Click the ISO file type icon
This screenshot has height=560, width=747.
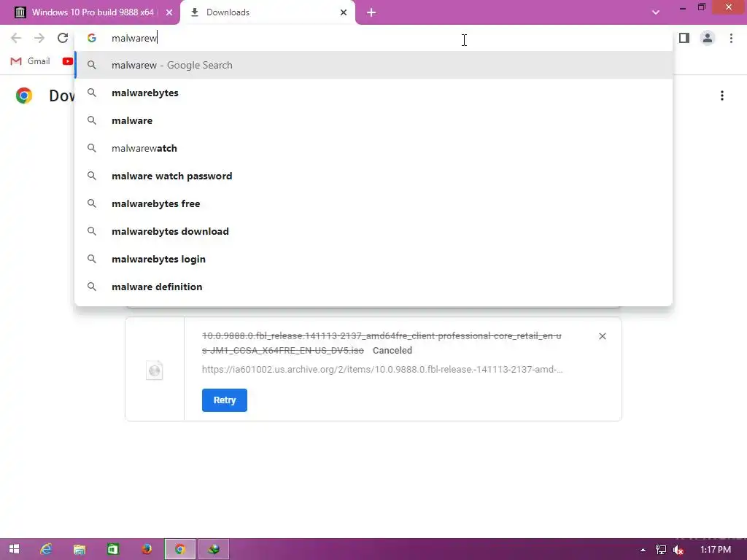[155, 370]
